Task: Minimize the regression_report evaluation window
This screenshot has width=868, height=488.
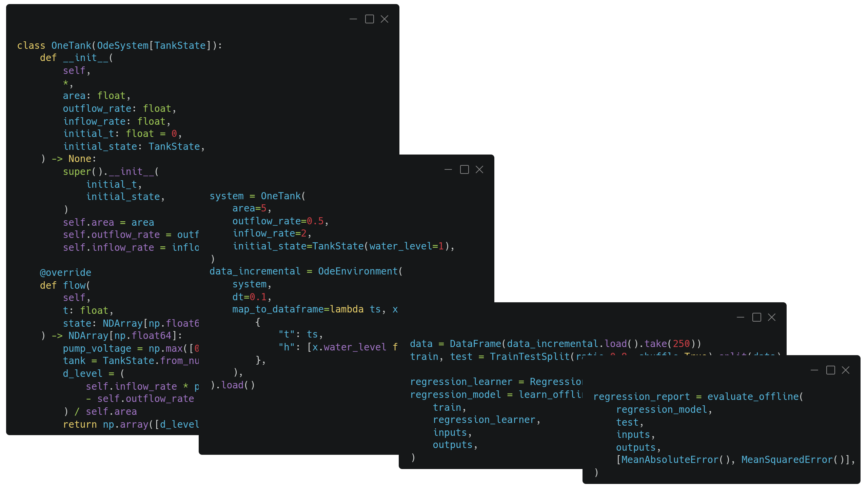Action: tap(814, 370)
